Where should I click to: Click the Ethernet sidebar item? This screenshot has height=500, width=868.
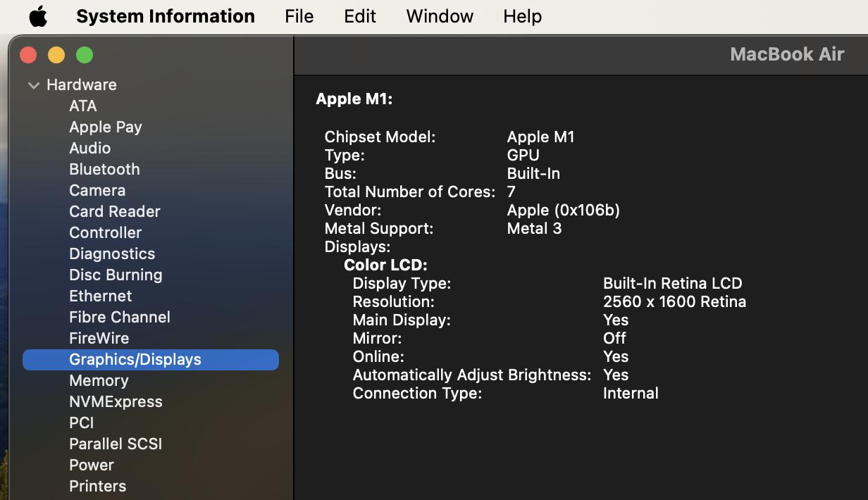[x=100, y=296]
